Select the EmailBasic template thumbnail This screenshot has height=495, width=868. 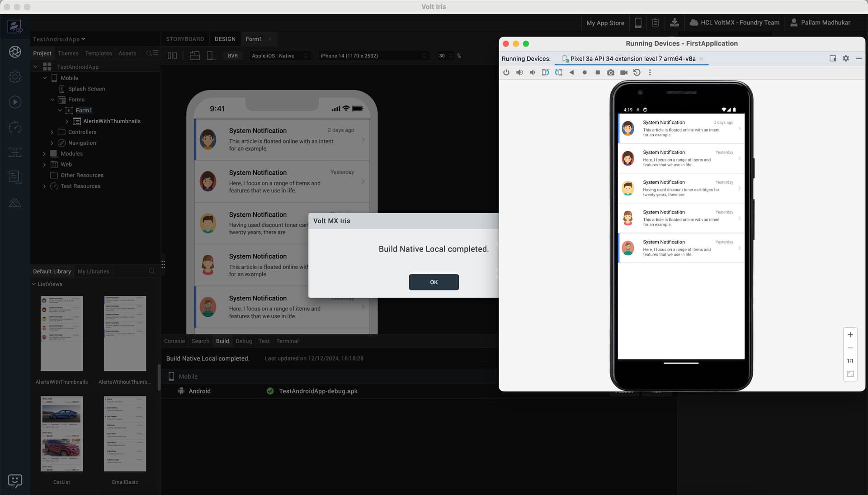[125, 434]
